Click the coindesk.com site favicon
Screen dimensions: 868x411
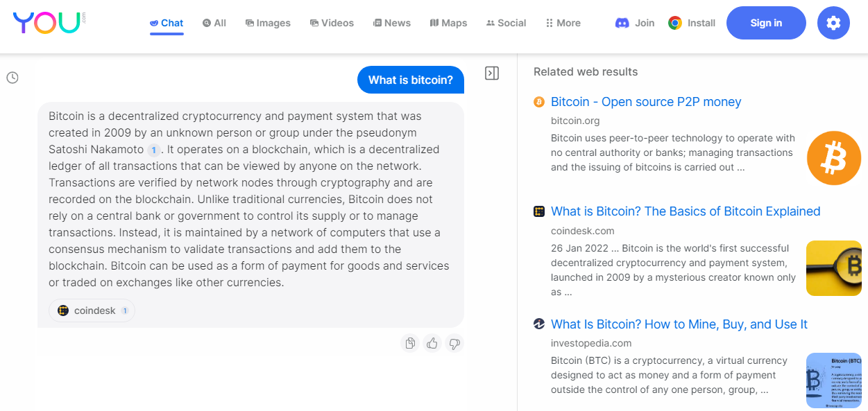[539, 211]
